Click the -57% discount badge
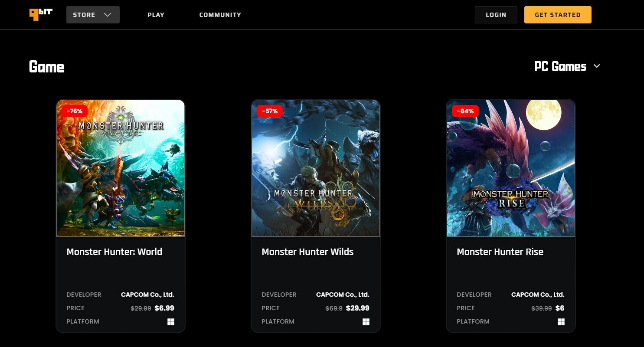The width and height of the screenshot is (644, 347). tap(270, 111)
